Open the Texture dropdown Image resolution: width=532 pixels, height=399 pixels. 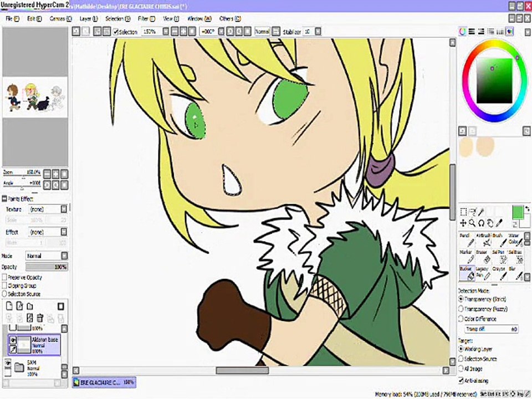(48, 209)
